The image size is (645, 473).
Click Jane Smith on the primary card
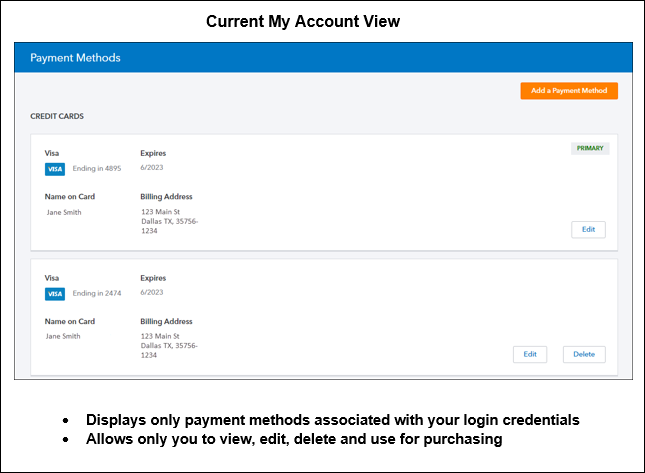64,212
